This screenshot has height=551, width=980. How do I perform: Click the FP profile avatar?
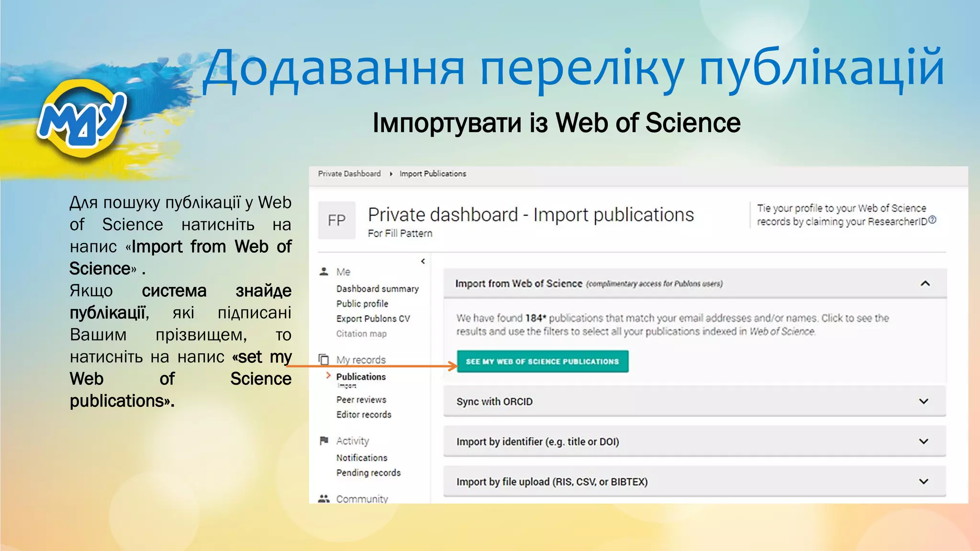[337, 220]
